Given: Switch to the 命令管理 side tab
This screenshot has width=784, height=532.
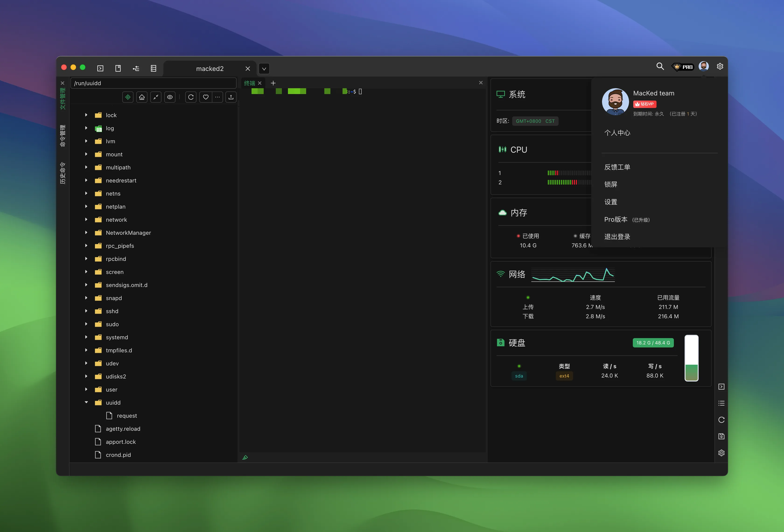Looking at the screenshot, I should coord(63,136).
